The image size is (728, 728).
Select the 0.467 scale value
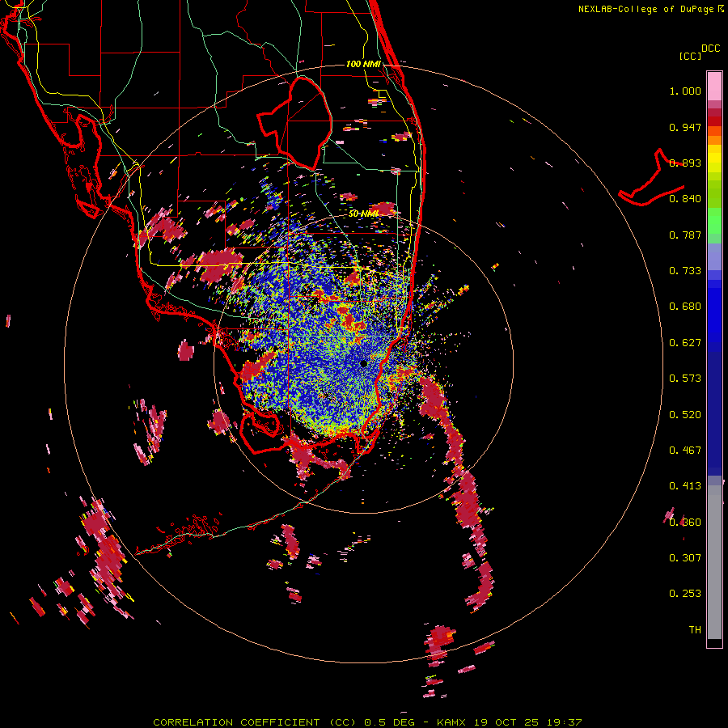click(685, 451)
